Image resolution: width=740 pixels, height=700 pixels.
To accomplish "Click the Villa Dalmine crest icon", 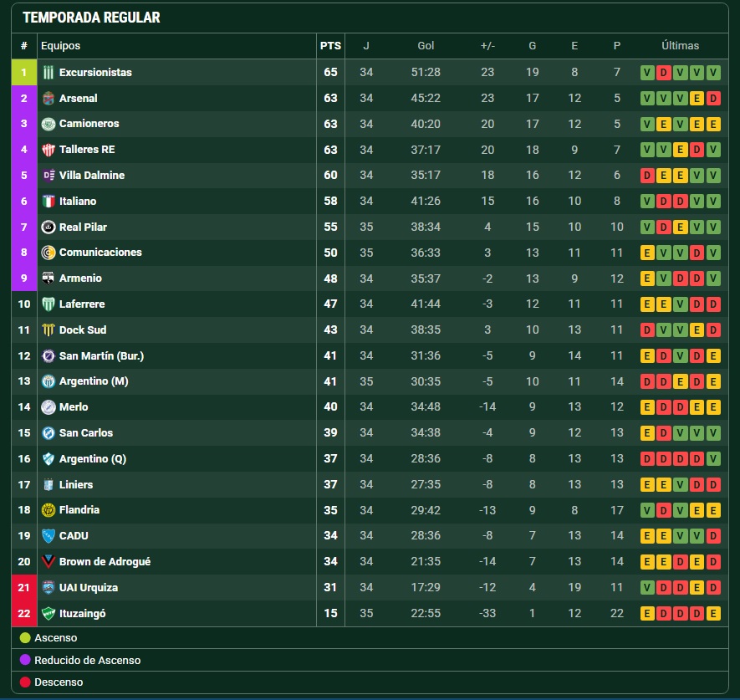I will (x=48, y=175).
